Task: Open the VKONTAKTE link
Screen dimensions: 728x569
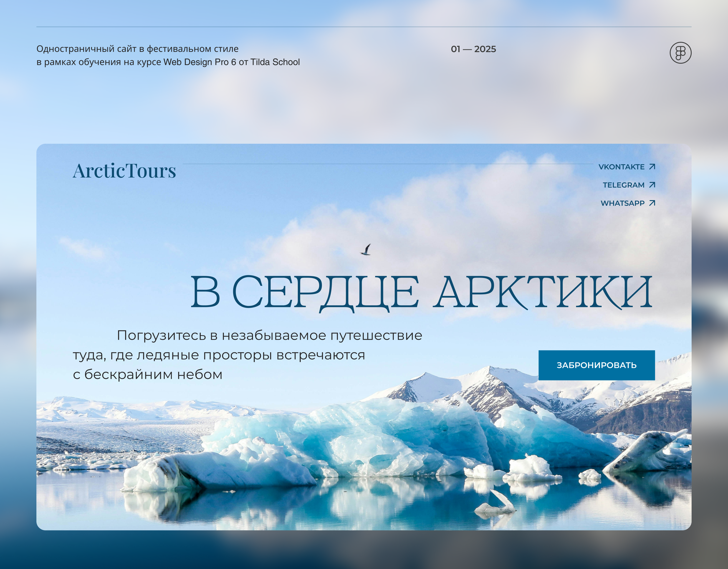Action: pyautogui.click(x=621, y=167)
